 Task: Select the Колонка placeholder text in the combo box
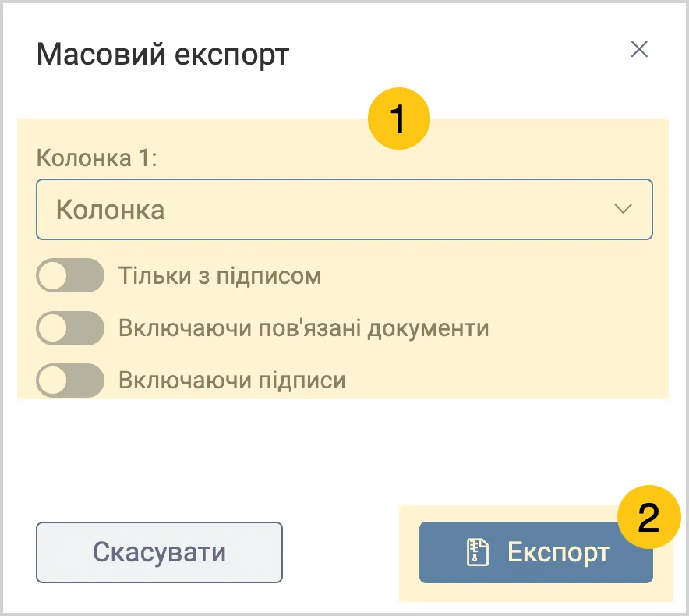tap(111, 210)
